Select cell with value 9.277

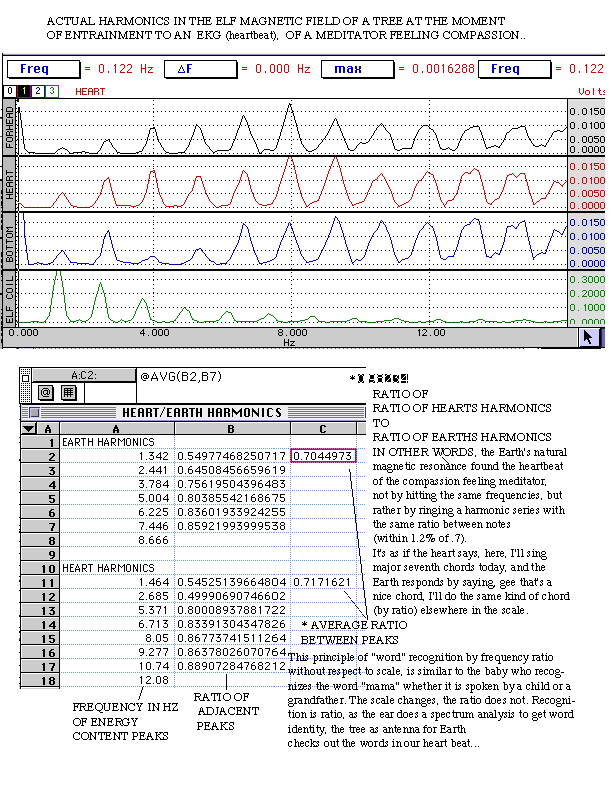click(x=117, y=653)
